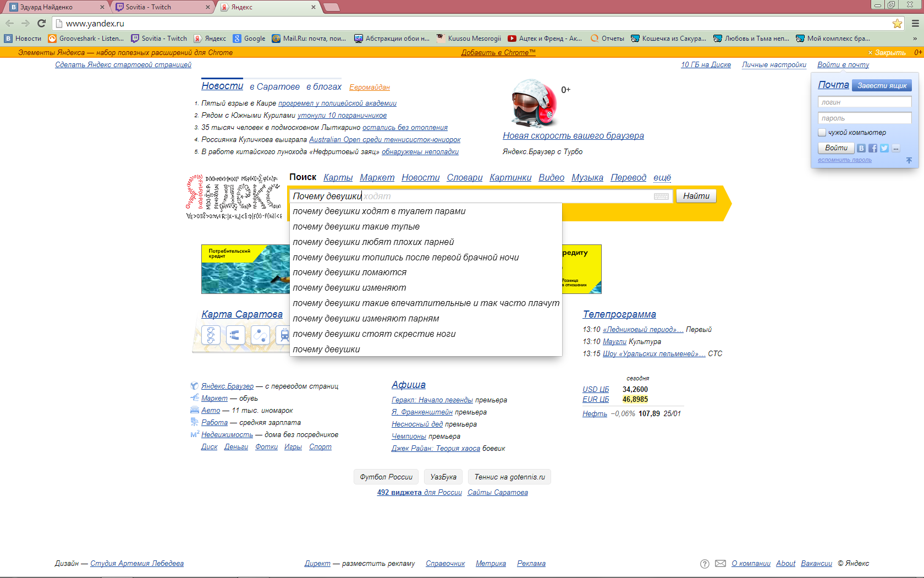Select the Картинки search tab
Image resolution: width=924 pixels, height=578 pixels.
510,177
